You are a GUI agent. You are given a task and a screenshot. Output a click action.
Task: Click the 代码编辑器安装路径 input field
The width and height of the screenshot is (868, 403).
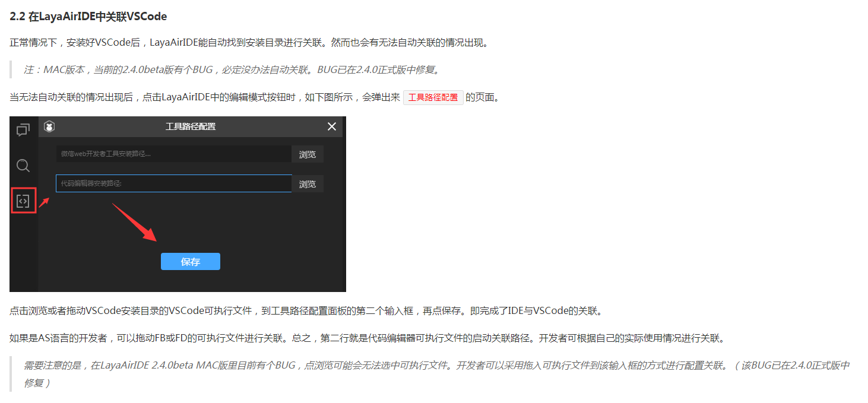click(173, 183)
